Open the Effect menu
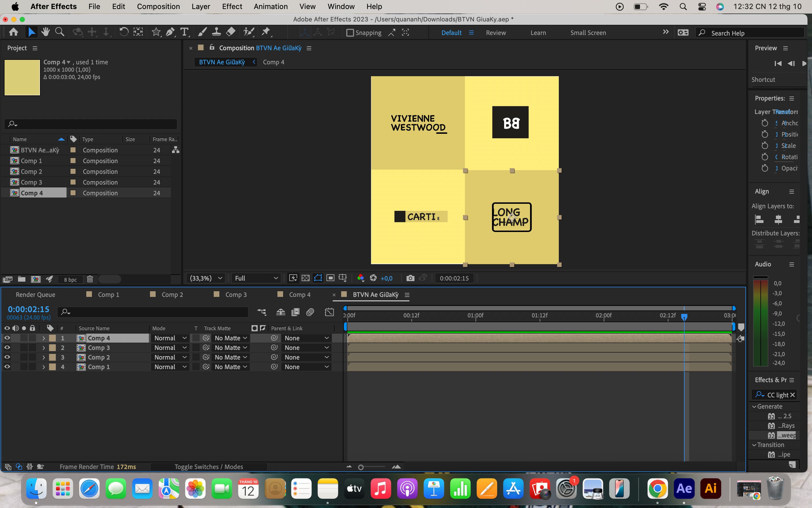 (232, 7)
